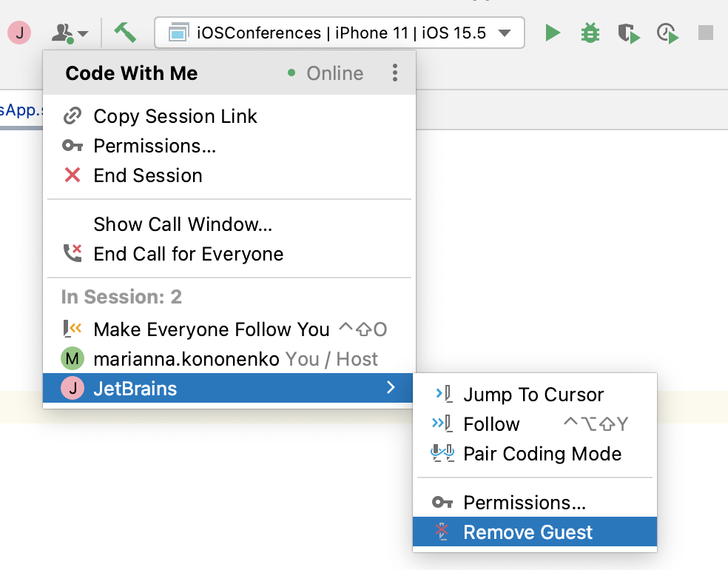This screenshot has height=570, width=728.
Task: Open session Permissions… in main popup
Action: coord(154,146)
